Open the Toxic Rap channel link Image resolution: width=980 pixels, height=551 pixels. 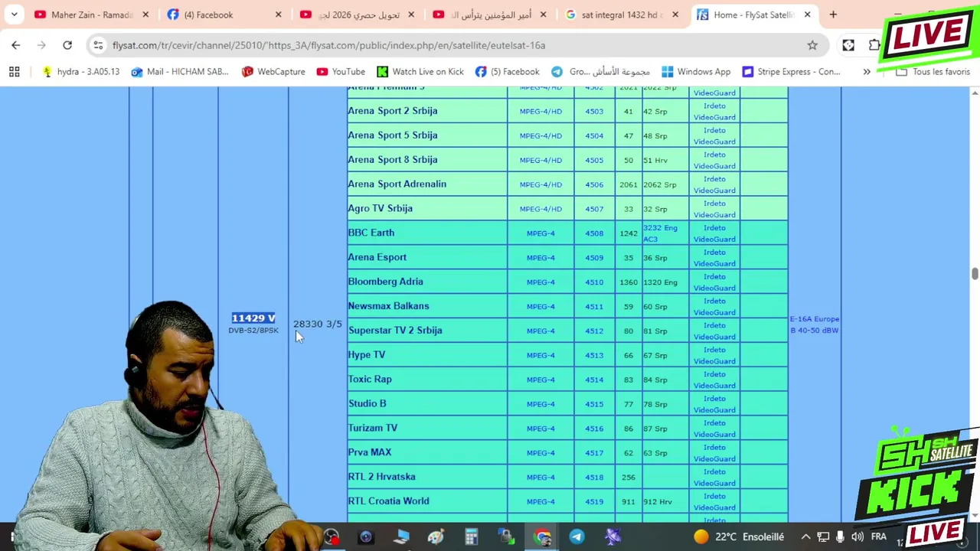tap(370, 379)
